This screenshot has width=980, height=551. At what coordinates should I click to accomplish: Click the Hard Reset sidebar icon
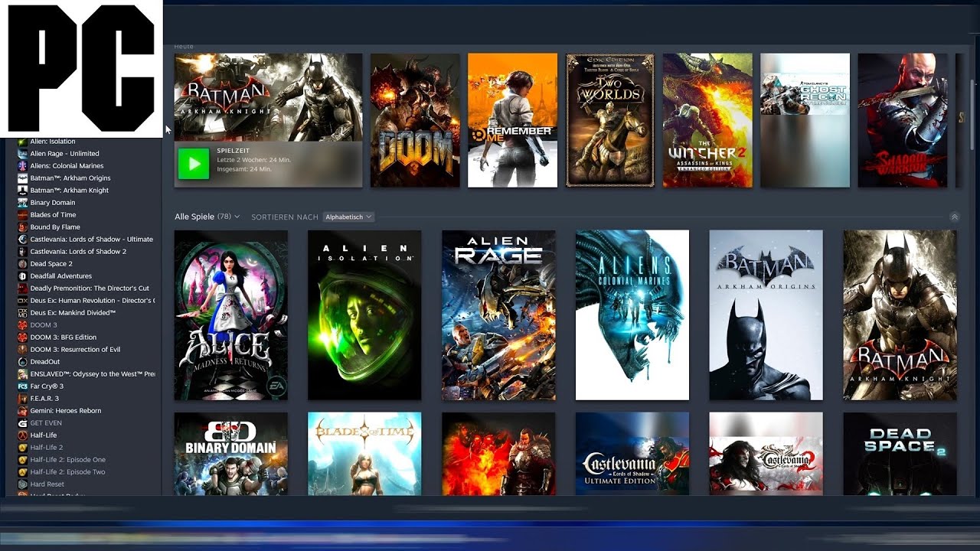tap(23, 484)
